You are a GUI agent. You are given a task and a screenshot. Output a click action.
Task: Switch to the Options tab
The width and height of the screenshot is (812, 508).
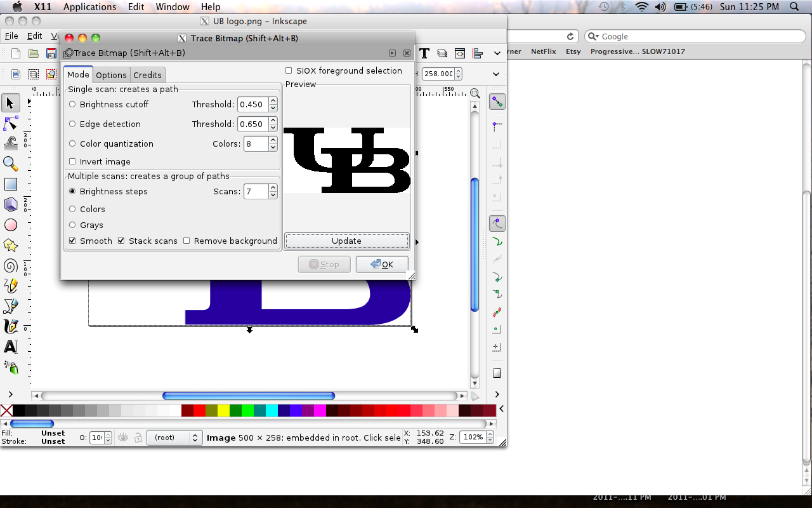111,75
